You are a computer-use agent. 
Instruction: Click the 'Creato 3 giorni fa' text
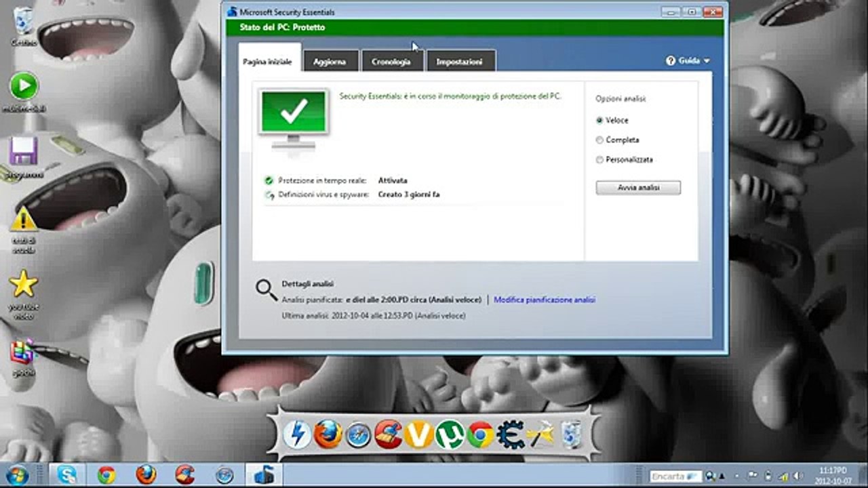point(409,195)
